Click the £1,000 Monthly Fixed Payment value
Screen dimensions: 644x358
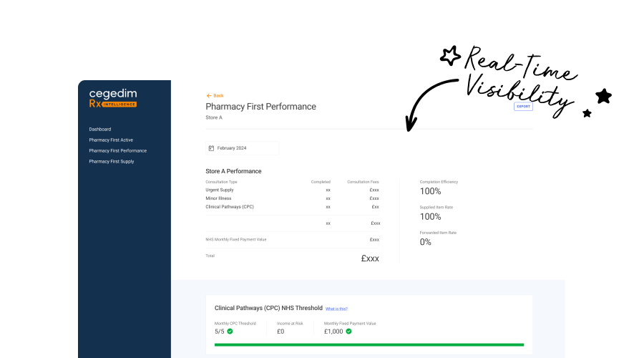[x=333, y=332]
